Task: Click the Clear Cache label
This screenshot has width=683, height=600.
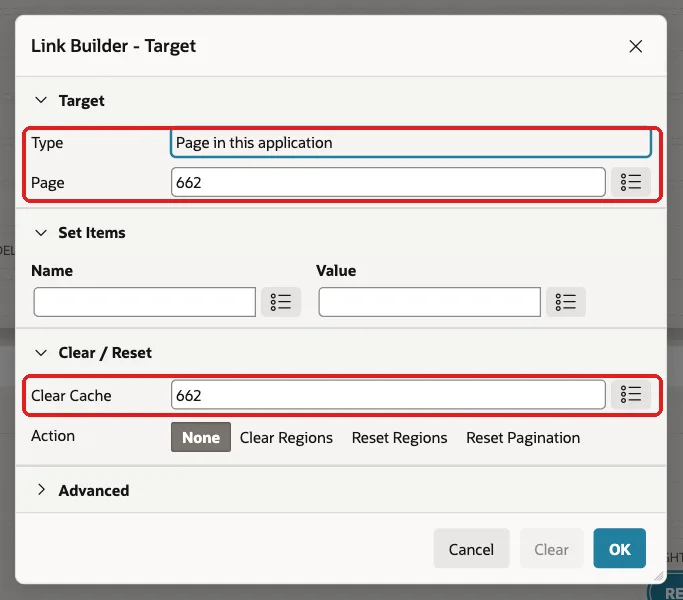Action: [x=71, y=396]
